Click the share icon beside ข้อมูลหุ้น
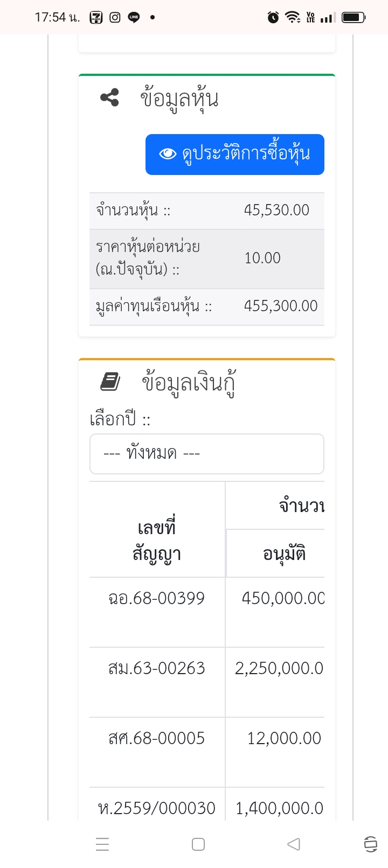The image size is (388, 868). (109, 98)
